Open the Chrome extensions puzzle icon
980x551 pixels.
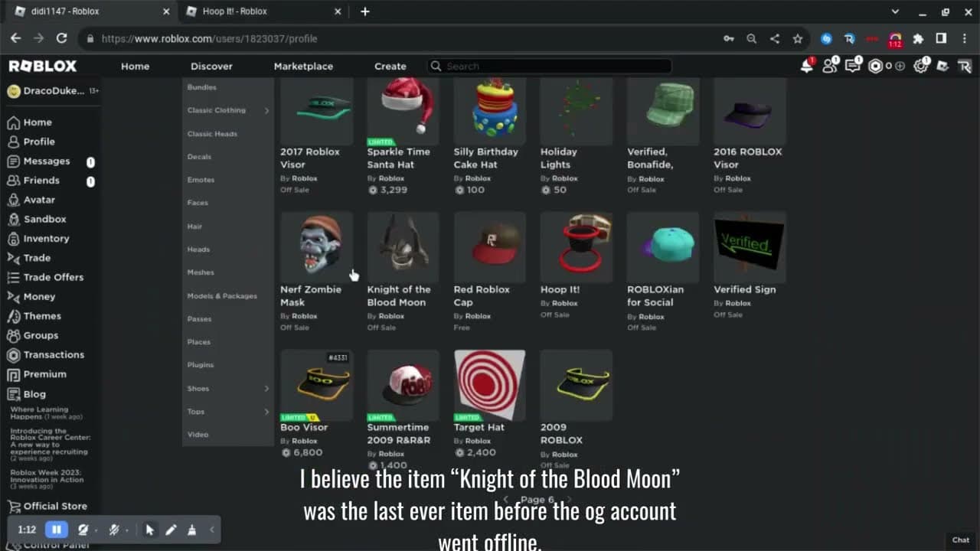pyautogui.click(x=918, y=38)
